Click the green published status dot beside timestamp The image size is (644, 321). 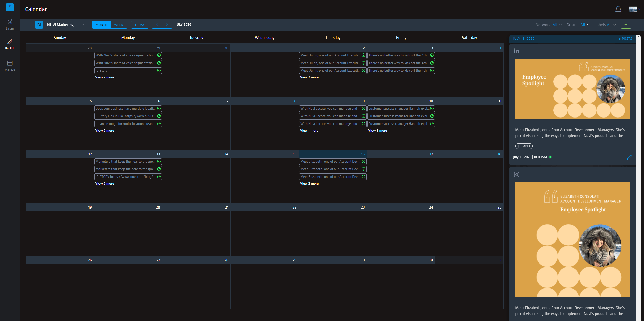pos(550,157)
